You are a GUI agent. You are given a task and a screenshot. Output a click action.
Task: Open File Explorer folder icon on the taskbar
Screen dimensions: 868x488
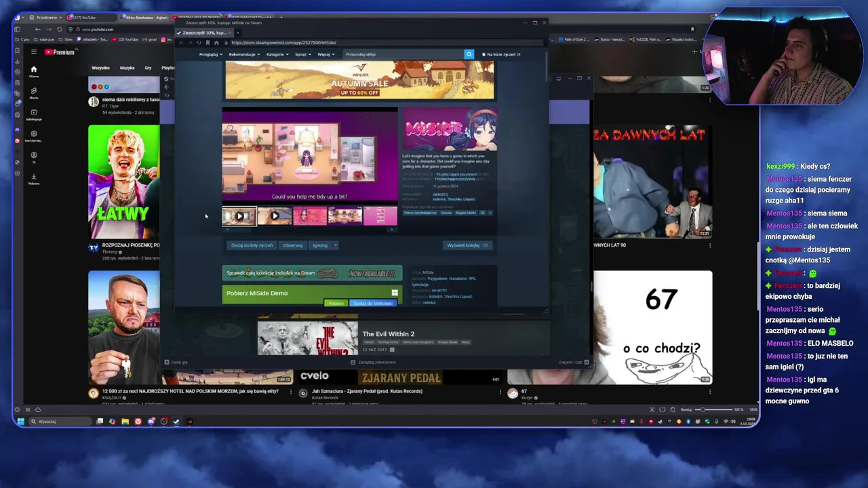[x=125, y=422]
